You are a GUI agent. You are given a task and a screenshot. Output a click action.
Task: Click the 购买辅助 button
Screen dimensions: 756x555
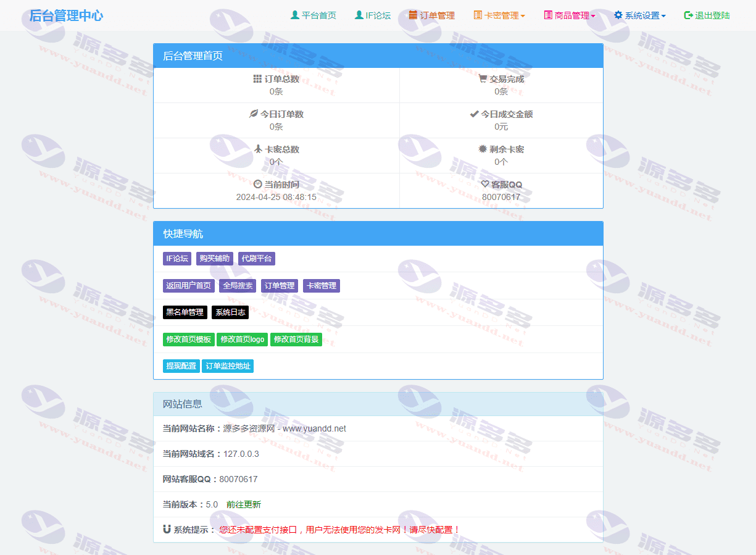(215, 259)
